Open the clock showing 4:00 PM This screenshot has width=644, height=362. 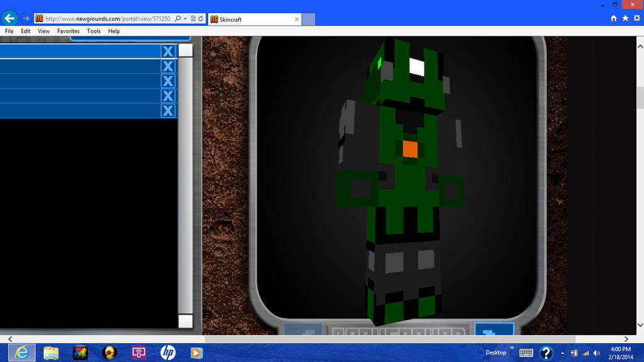pyautogui.click(x=621, y=353)
